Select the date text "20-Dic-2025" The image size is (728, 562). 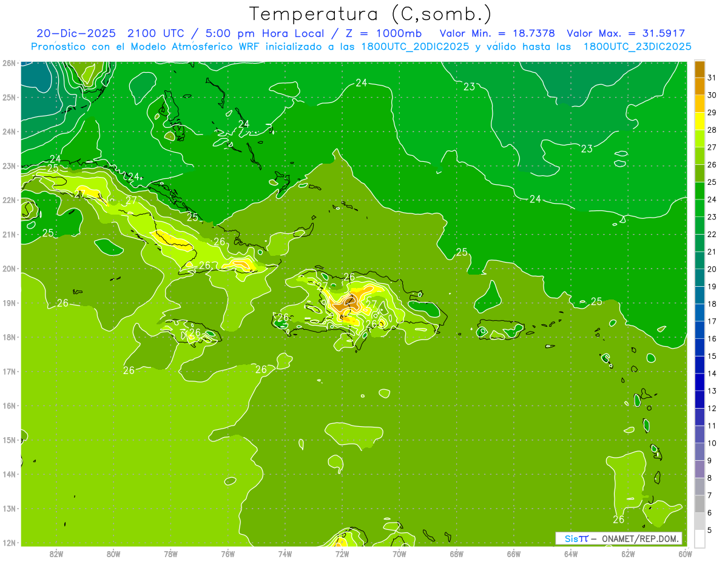[76, 33]
